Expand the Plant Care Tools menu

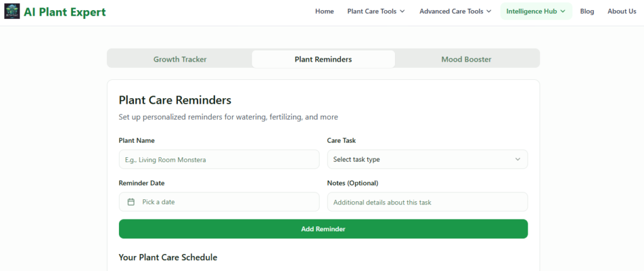(x=375, y=11)
